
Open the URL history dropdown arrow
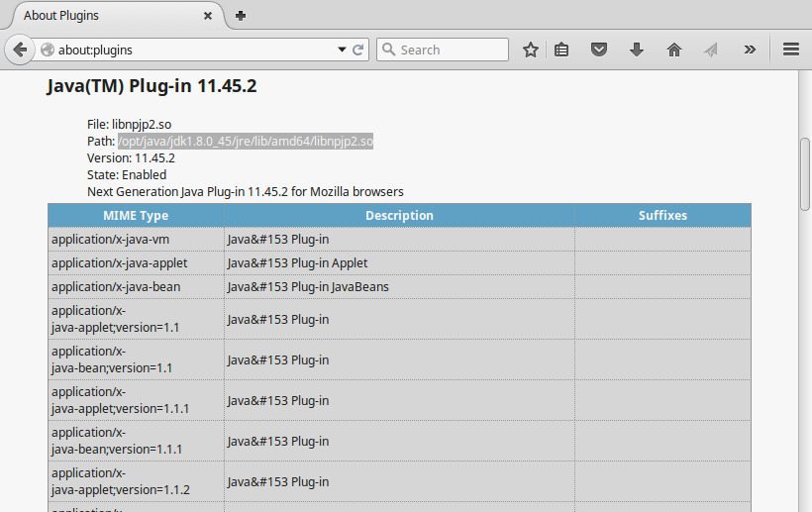tap(342, 50)
